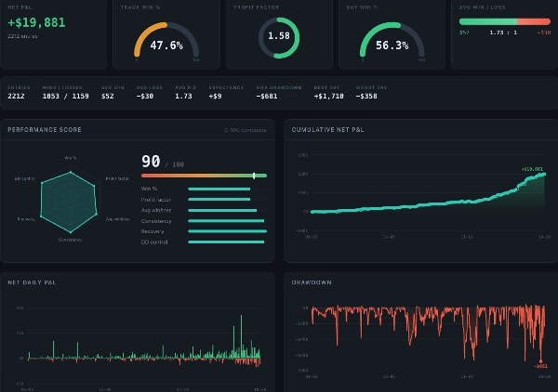This screenshot has width=558, height=392.
Task: Click the Entries value 2212 in stats row
Action: (16, 96)
